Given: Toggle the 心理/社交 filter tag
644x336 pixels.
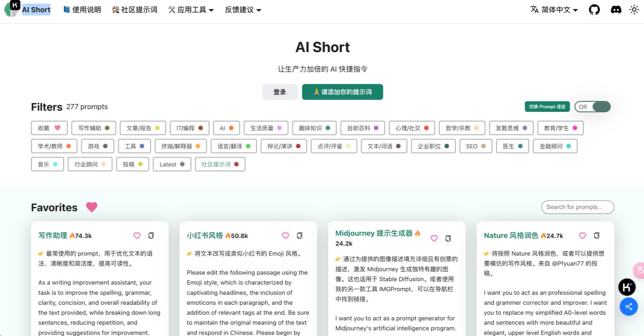Looking at the screenshot, I should tap(412, 128).
